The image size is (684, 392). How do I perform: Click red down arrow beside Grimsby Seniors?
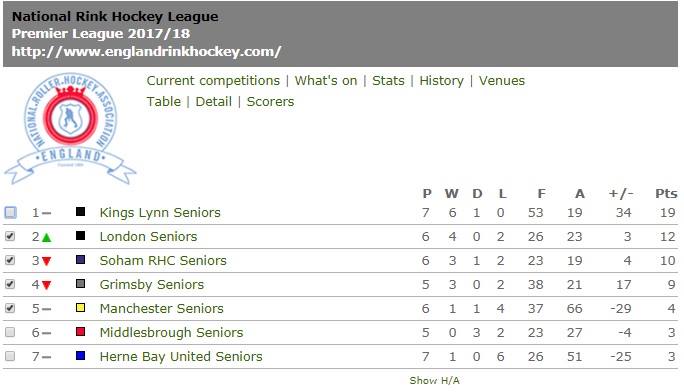pyautogui.click(x=47, y=285)
